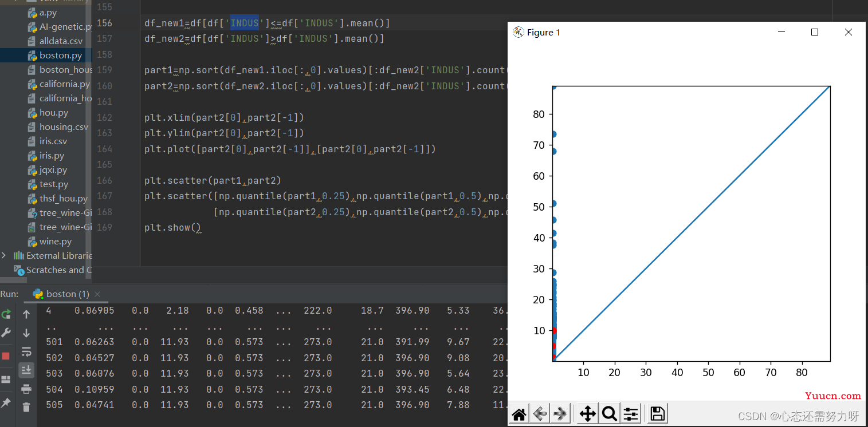
Task: Open a.py in the project tree
Action: click(48, 13)
